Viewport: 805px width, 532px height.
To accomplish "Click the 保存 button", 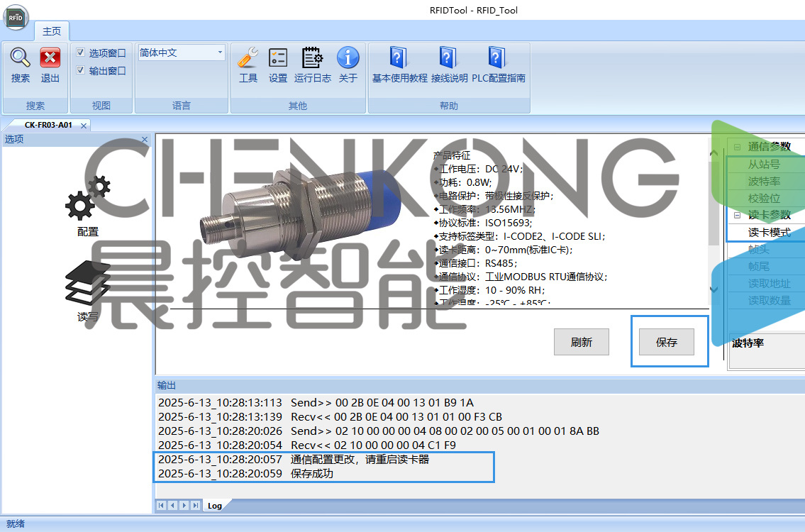I will pyautogui.click(x=667, y=342).
